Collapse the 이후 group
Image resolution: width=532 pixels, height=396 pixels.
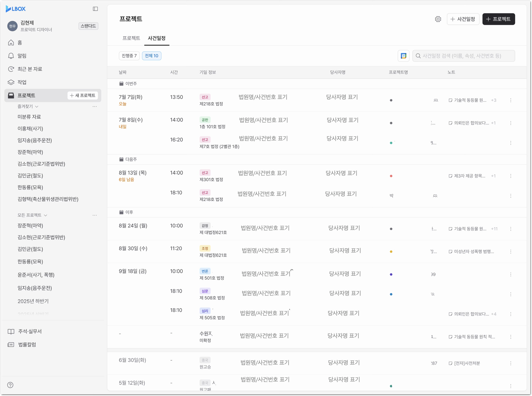click(126, 212)
